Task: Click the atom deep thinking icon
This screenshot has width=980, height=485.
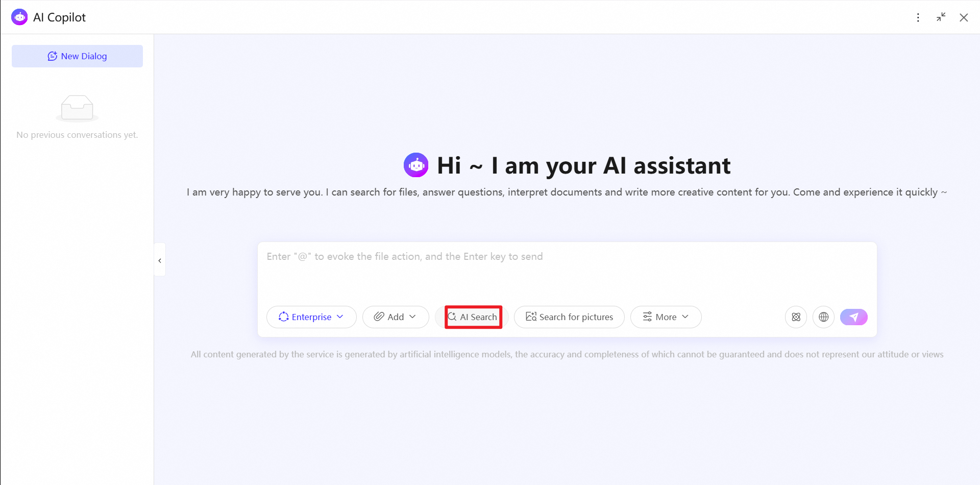Action: point(796,317)
